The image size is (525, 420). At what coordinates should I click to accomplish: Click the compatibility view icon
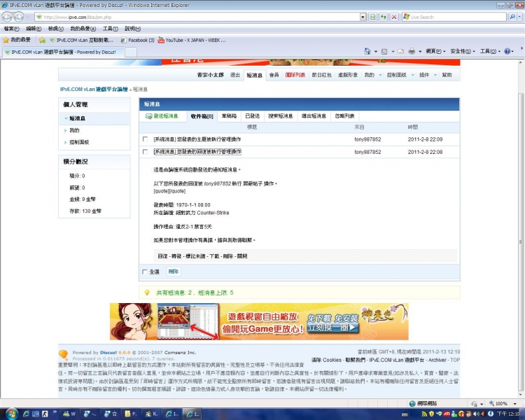point(372,17)
